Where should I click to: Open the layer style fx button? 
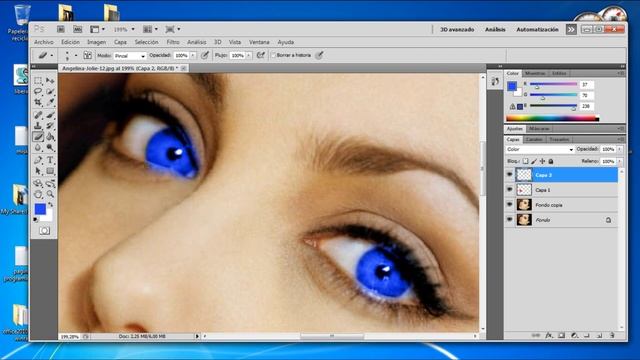tap(549, 335)
